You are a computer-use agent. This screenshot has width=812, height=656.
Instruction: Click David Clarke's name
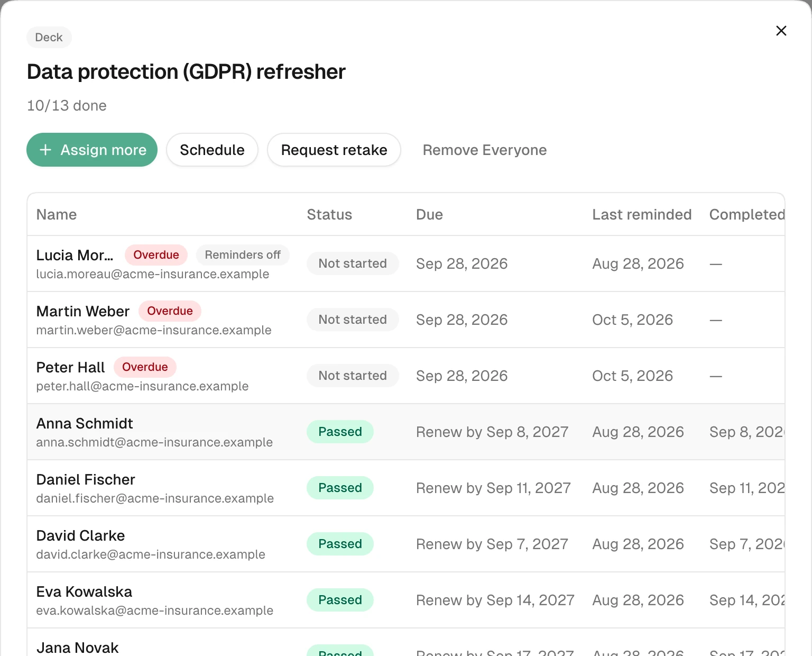(x=80, y=535)
